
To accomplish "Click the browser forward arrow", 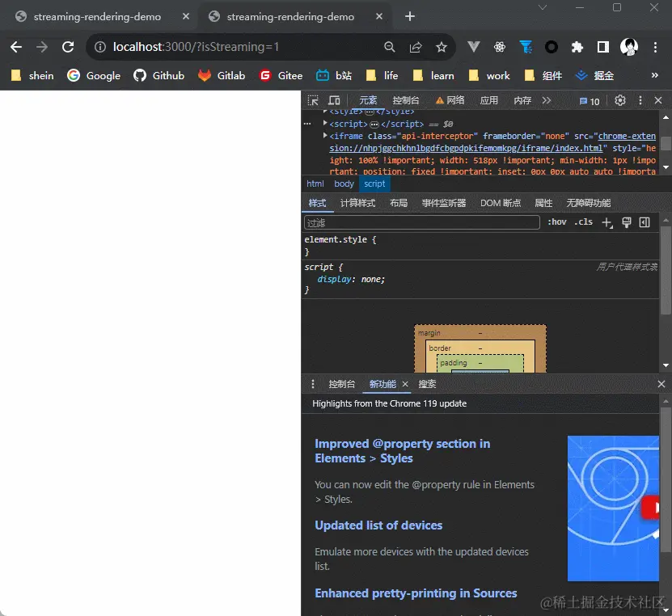I will coord(42,47).
